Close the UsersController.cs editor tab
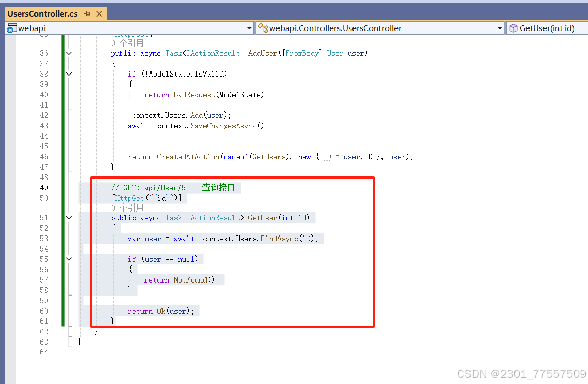Screen dimensions: 588x384 point(99,14)
